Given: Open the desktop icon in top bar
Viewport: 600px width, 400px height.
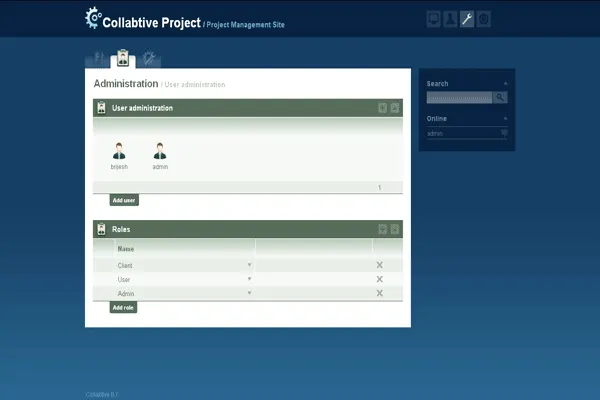Looking at the screenshot, I should pos(433,18).
